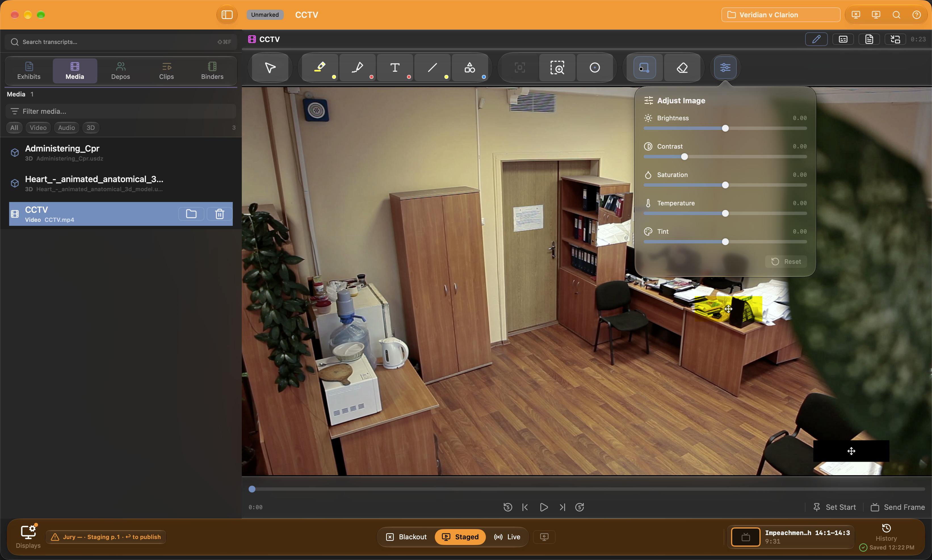932x560 pixels.
Task: Select the redaction rectangle tool
Action: 644,68
